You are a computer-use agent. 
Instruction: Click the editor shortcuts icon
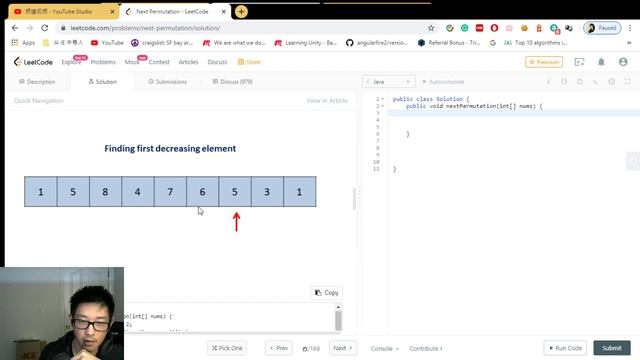coord(596,82)
